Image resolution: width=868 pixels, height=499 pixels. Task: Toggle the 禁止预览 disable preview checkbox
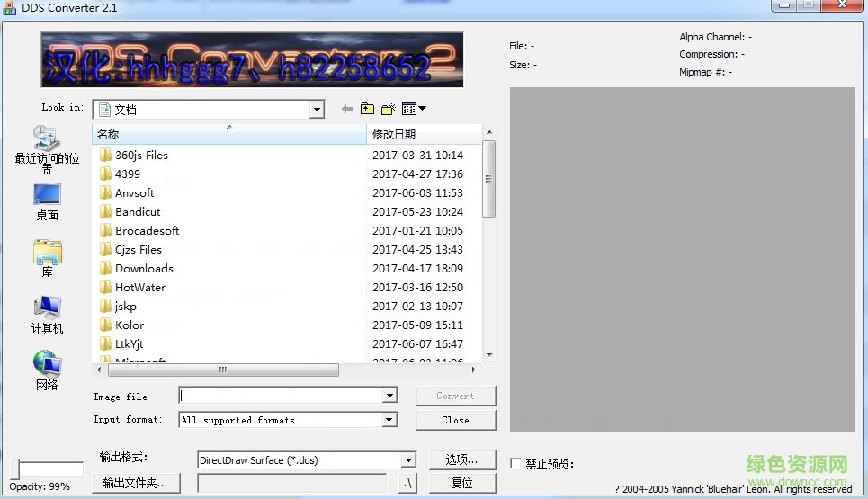point(515,463)
